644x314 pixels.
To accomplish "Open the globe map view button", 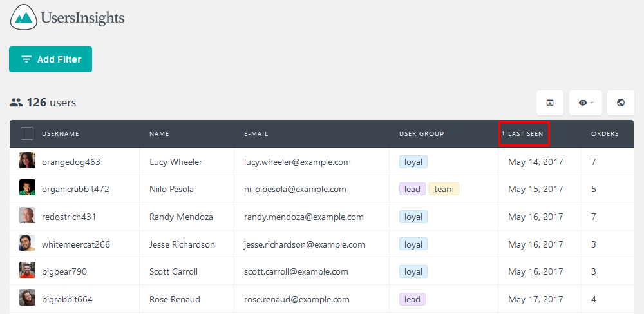I will (x=621, y=103).
